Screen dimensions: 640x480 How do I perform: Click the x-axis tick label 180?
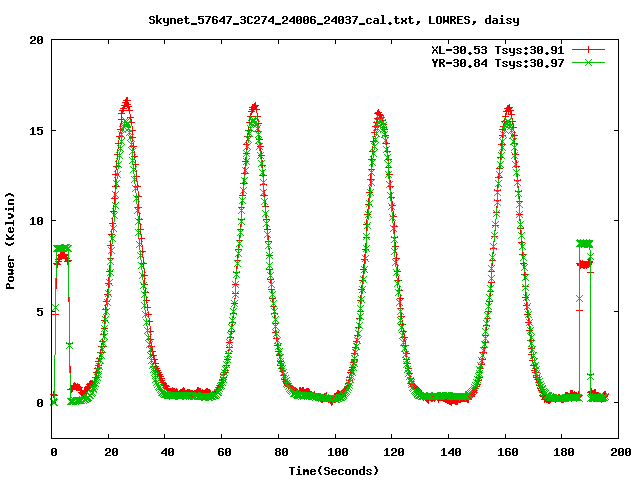pyautogui.click(x=564, y=452)
